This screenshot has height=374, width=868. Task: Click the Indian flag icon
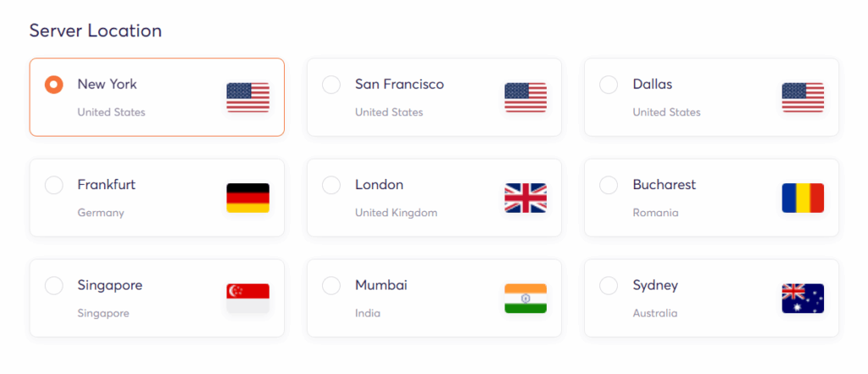coord(526,298)
